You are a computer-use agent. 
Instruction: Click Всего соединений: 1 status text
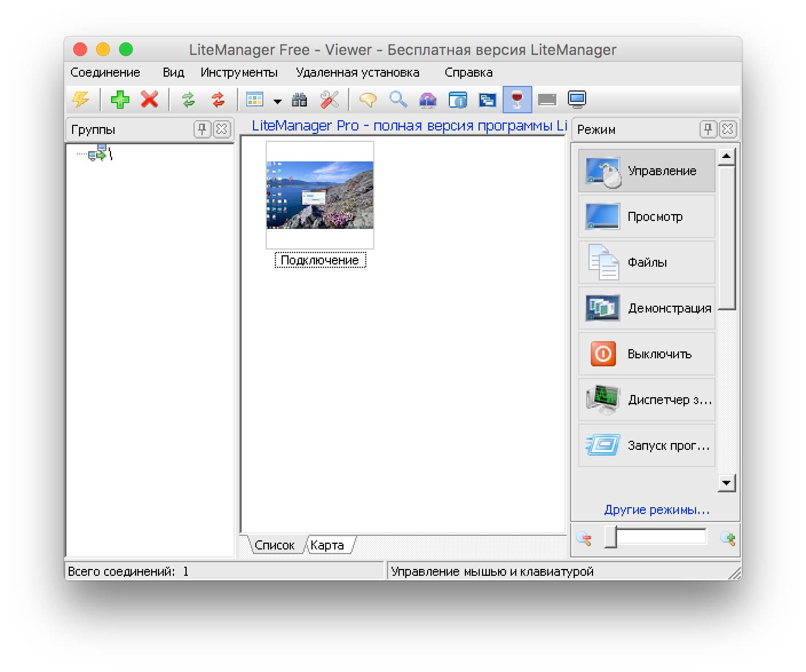pos(128,571)
